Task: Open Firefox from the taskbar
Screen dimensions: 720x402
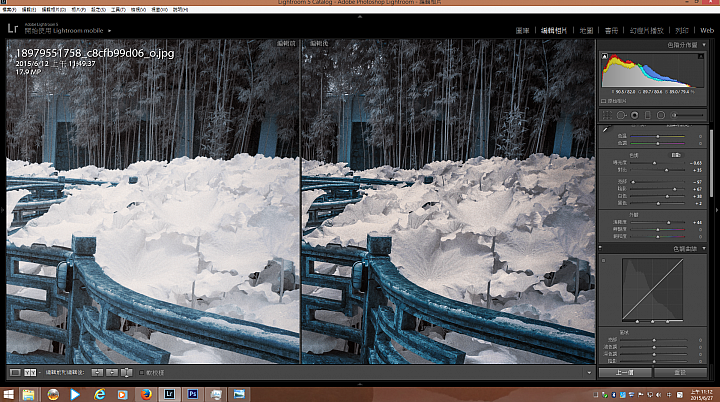Action: pyautogui.click(x=146, y=394)
